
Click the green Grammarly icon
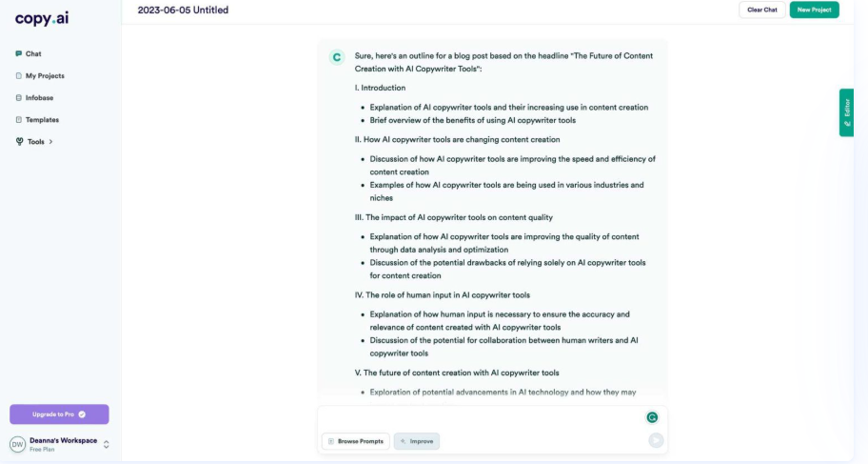pos(652,417)
